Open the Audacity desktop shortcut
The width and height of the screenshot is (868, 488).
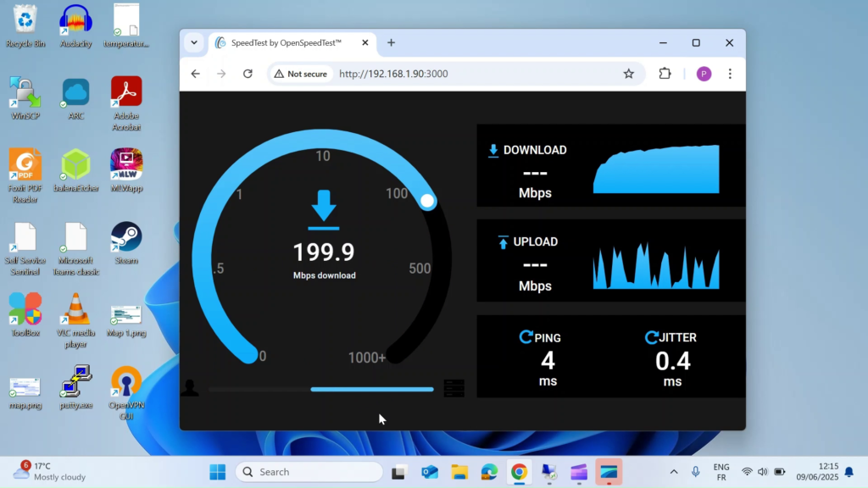(x=75, y=26)
